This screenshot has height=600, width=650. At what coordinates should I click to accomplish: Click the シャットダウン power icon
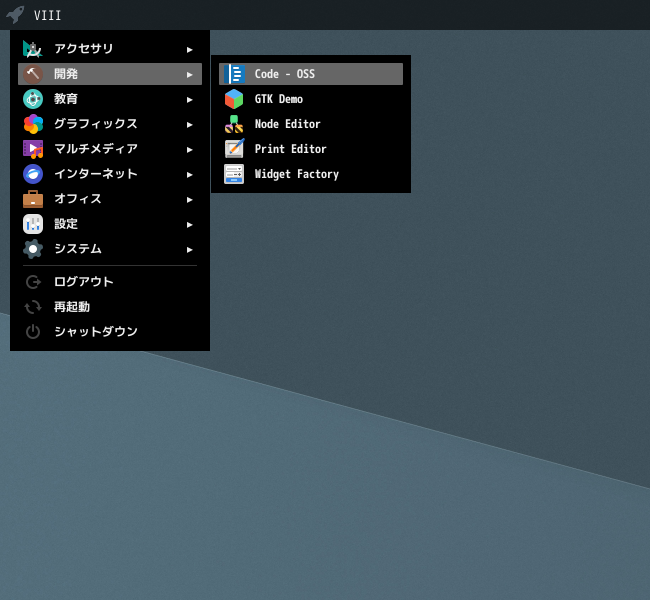click(x=33, y=332)
